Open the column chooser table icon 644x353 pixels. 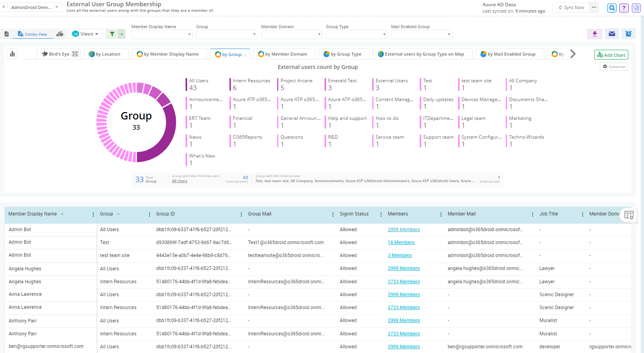pos(629,215)
